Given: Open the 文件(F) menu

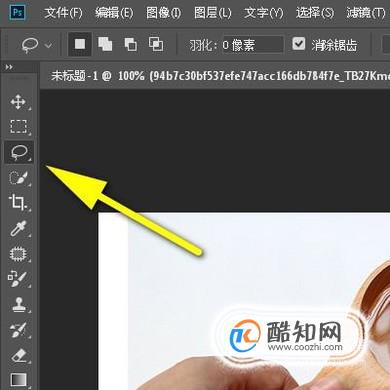Looking at the screenshot, I should tap(63, 13).
